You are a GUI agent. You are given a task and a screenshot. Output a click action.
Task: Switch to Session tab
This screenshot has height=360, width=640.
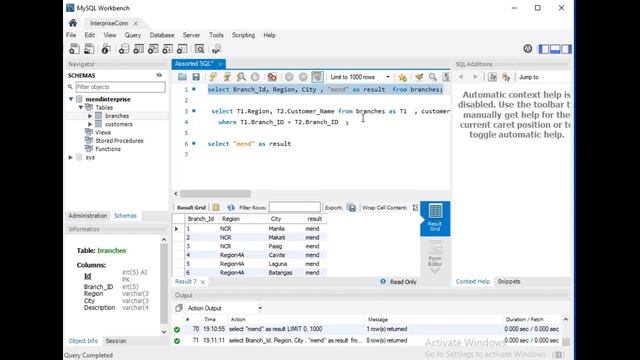click(116, 341)
